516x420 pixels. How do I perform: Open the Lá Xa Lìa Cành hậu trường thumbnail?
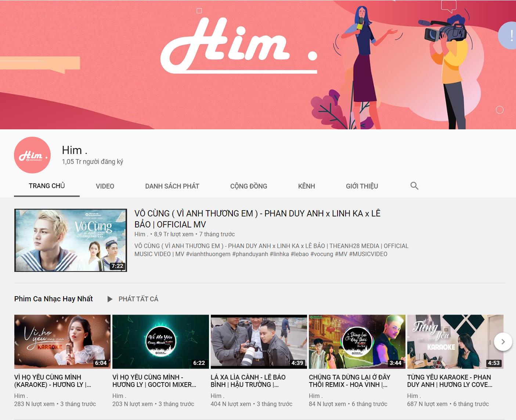point(259,342)
